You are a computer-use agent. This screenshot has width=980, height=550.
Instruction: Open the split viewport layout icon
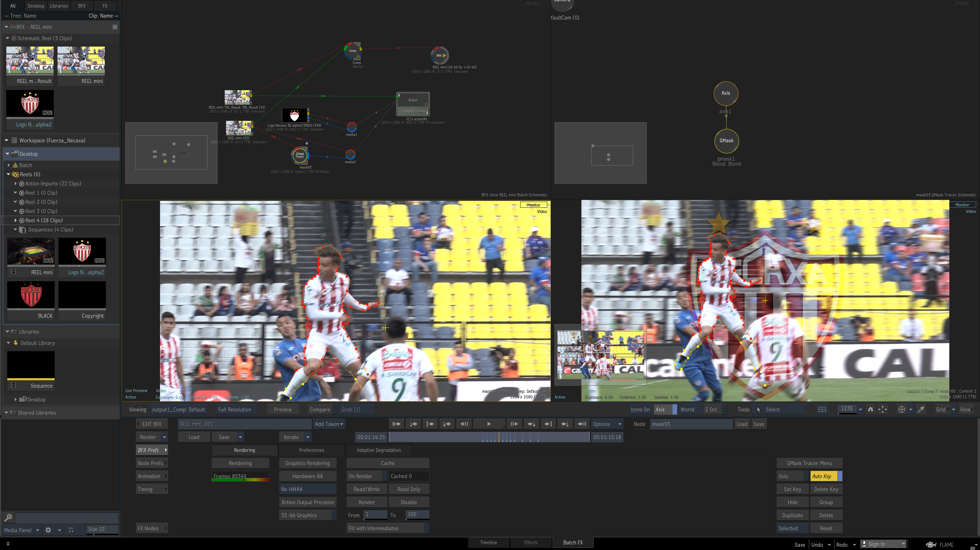coord(822,409)
